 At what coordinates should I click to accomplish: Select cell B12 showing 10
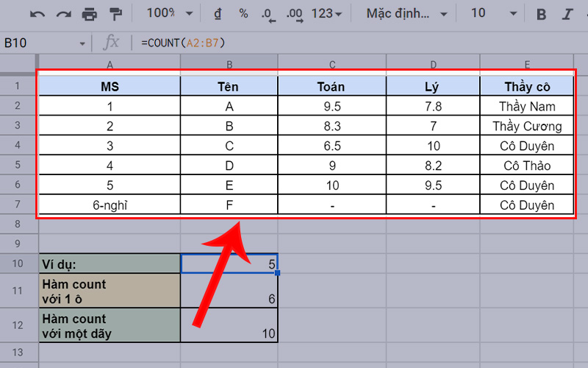(x=229, y=325)
